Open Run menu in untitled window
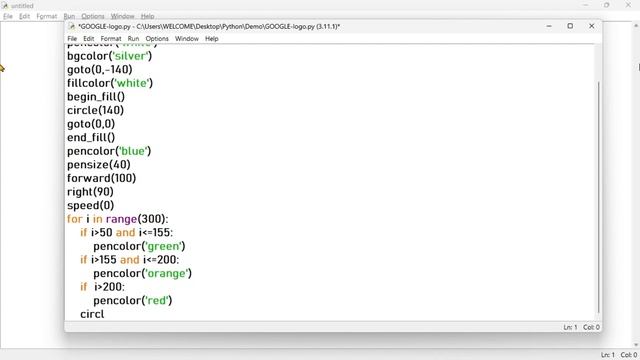Image resolution: width=640 pixels, height=360 pixels. tap(69, 16)
